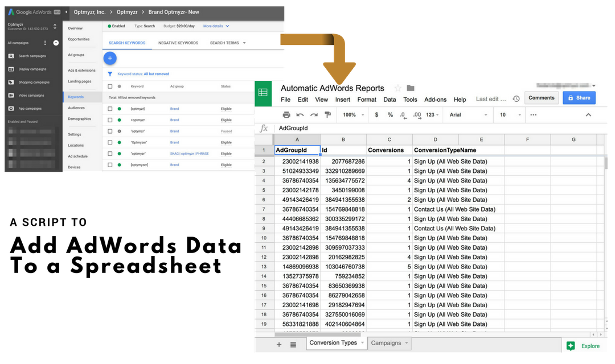Click the Undo arrow in Sheets
This screenshot has height=364, width=615.
tap(300, 115)
